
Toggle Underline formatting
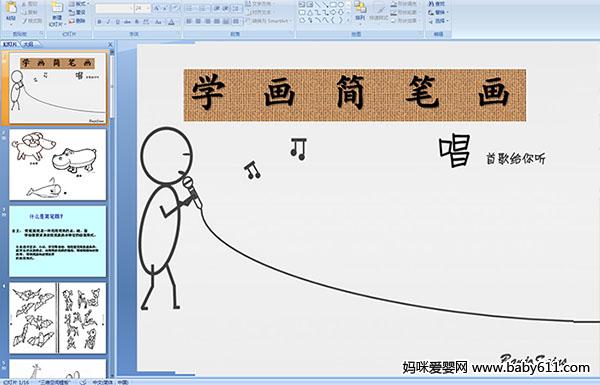tap(117, 22)
